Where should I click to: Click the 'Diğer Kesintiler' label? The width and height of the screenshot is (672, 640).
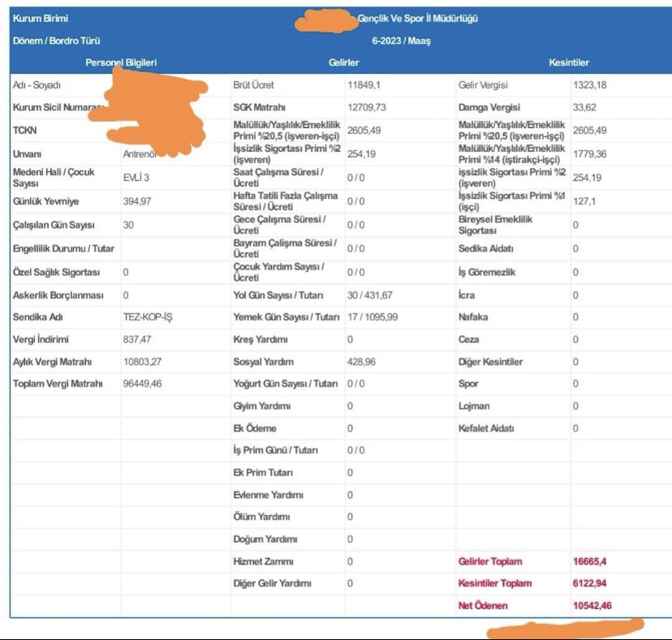pos(491,362)
